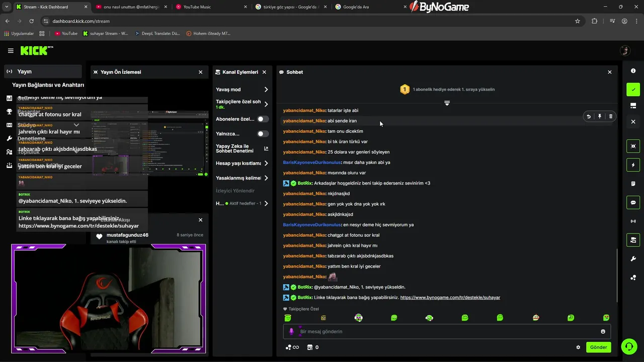The image size is (644, 362).
Task: Expand Yasaklanmış kelimeler options
Action: 266,178
